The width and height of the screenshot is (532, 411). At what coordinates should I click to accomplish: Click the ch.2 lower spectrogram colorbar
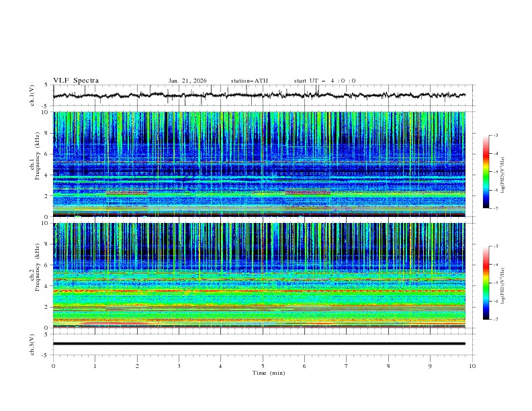coord(486,283)
